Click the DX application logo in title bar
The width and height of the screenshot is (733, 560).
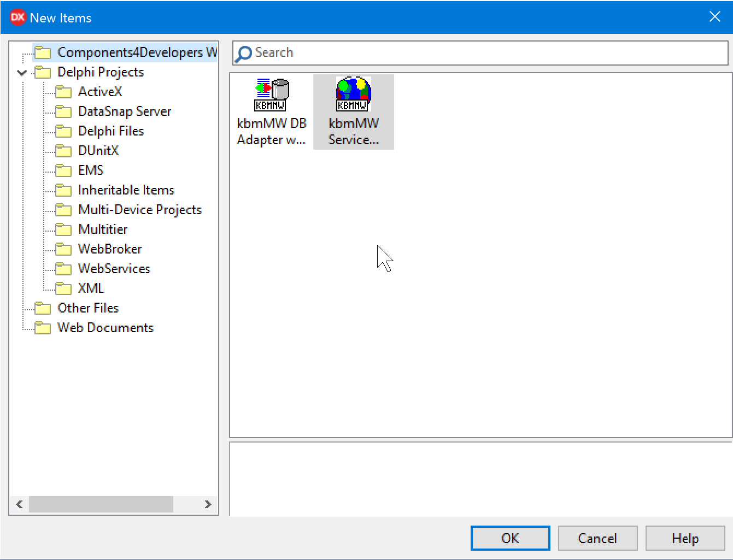tap(17, 17)
